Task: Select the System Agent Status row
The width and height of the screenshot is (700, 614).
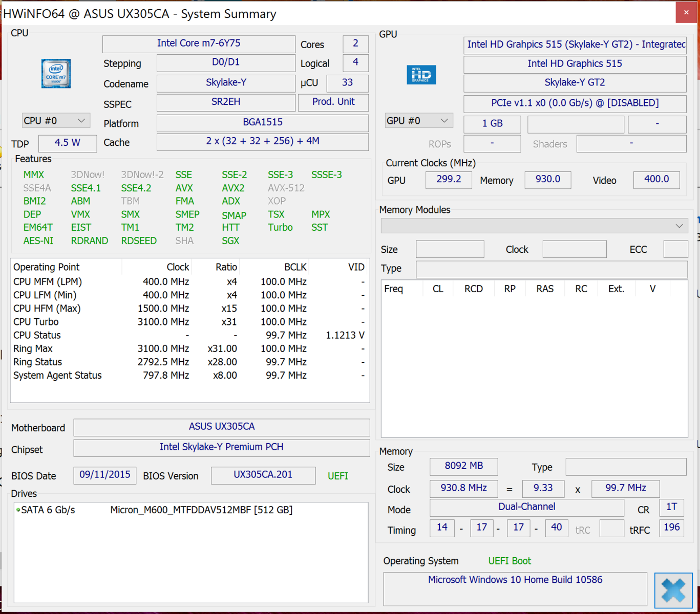Action: 189,375
